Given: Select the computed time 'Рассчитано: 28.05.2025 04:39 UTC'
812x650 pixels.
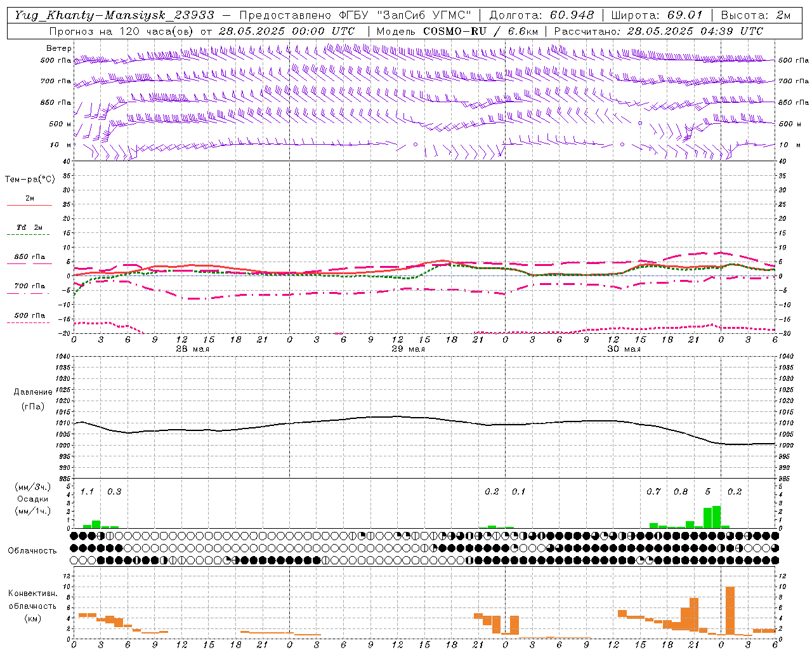Looking at the screenshot, I should tap(658, 31).
